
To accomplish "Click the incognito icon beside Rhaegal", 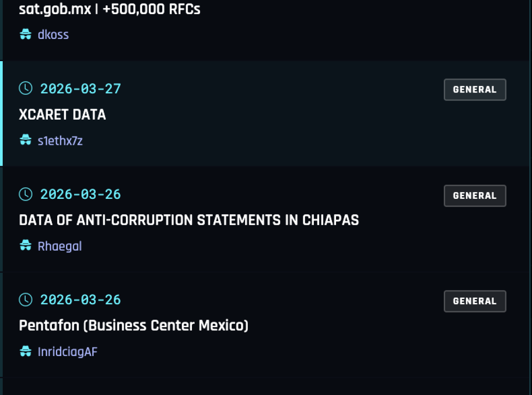I will [x=26, y=246].
